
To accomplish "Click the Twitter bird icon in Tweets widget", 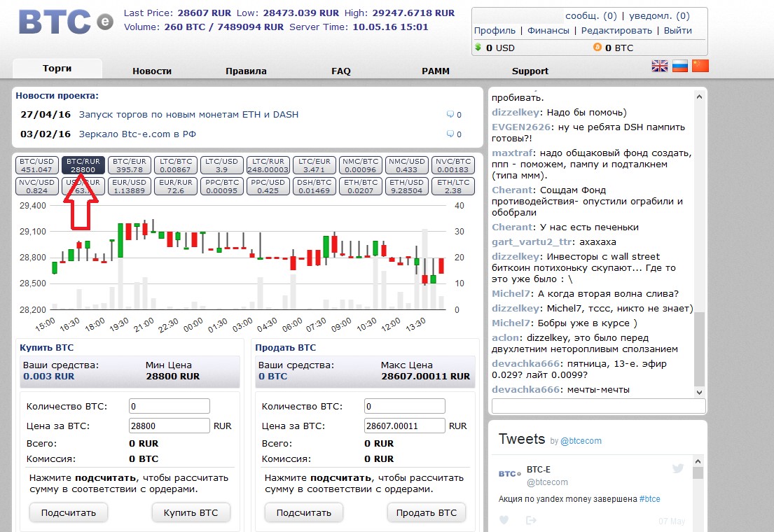I will (x=678, y=468).
